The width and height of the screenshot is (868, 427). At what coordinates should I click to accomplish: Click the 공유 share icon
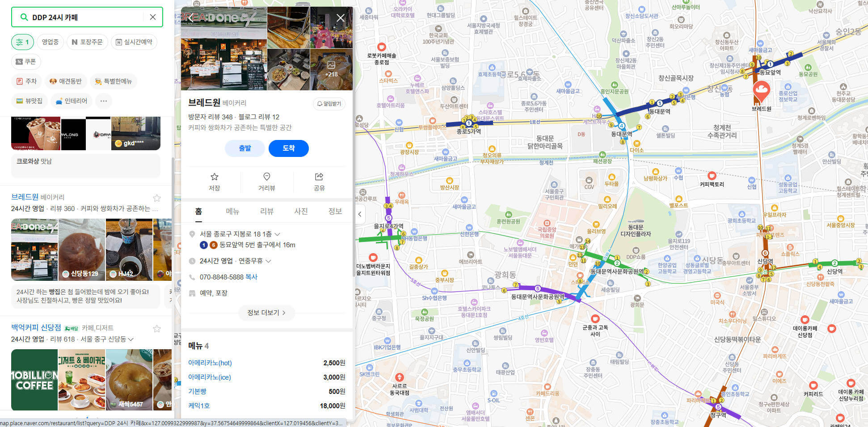319,177
